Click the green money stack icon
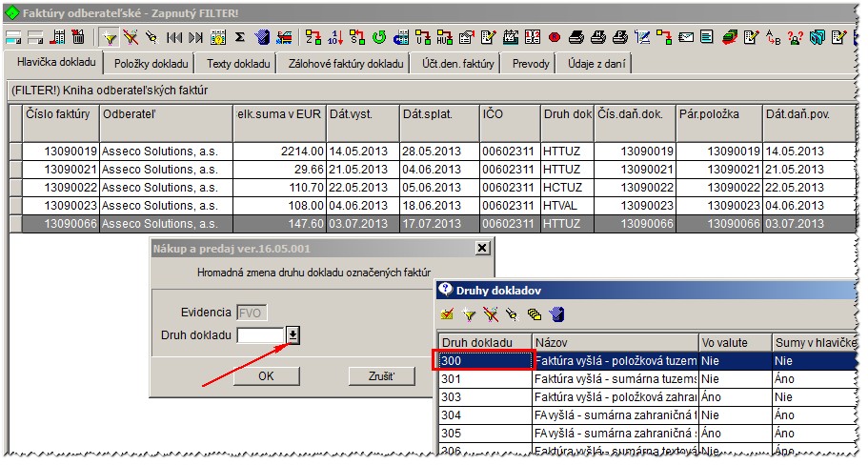 tap(730, 38)
